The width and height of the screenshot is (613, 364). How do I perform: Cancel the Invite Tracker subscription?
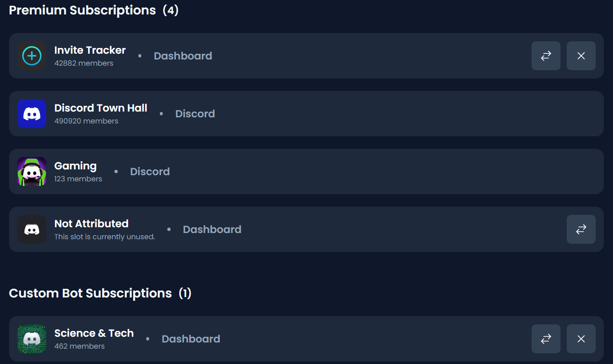(581, 56)
